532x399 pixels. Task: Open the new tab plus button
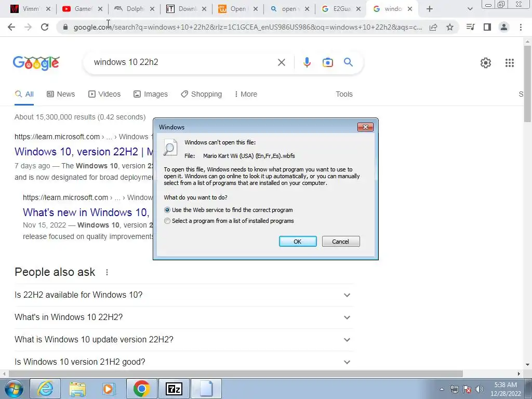coord(430,9)
